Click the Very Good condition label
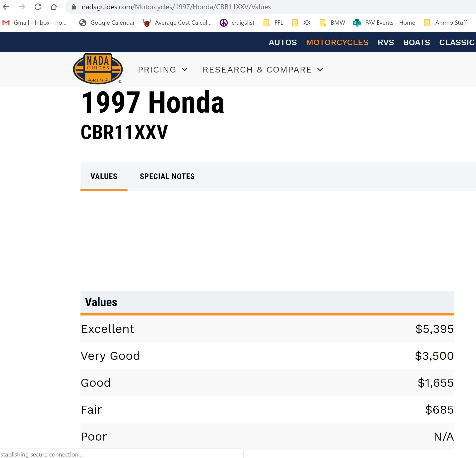The width and height of the screenshot is (476, 458). [x=110, y=356]
